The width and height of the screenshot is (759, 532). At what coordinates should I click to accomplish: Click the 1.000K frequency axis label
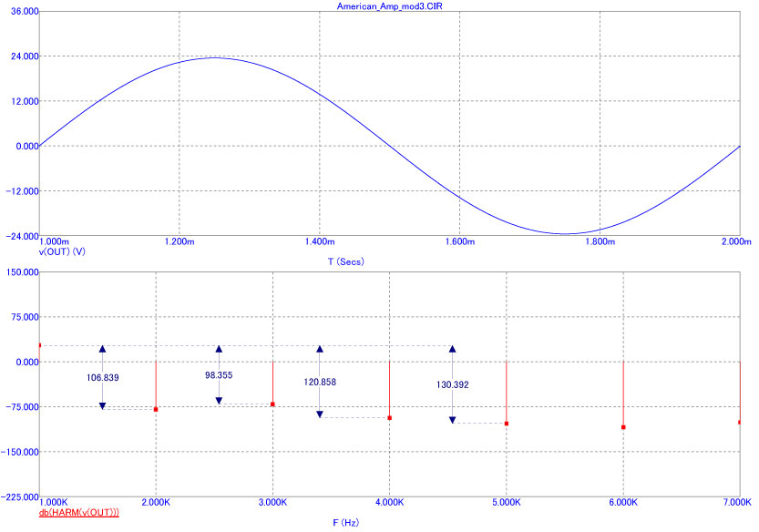pyautogui.click(x=54, y=503)
